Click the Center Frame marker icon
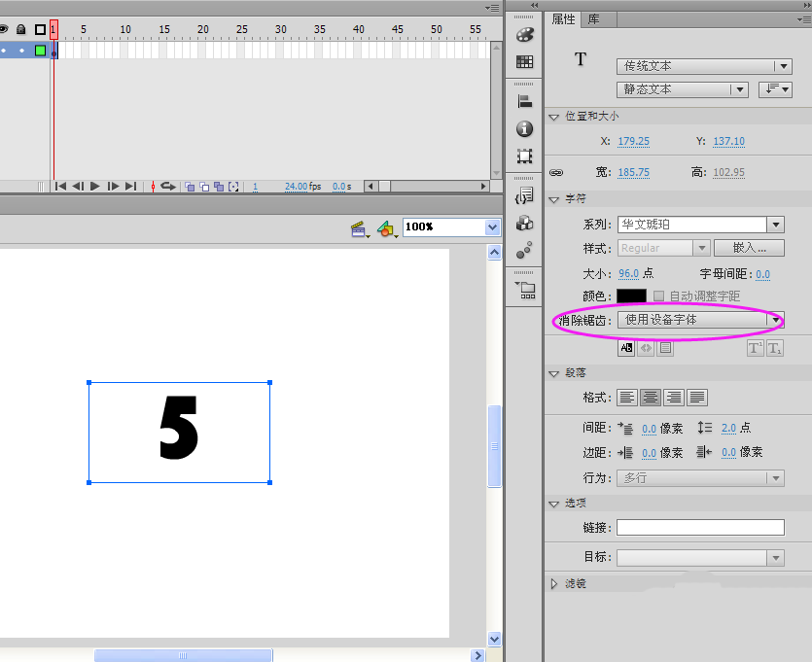The image size is (812, 662). 153,187
